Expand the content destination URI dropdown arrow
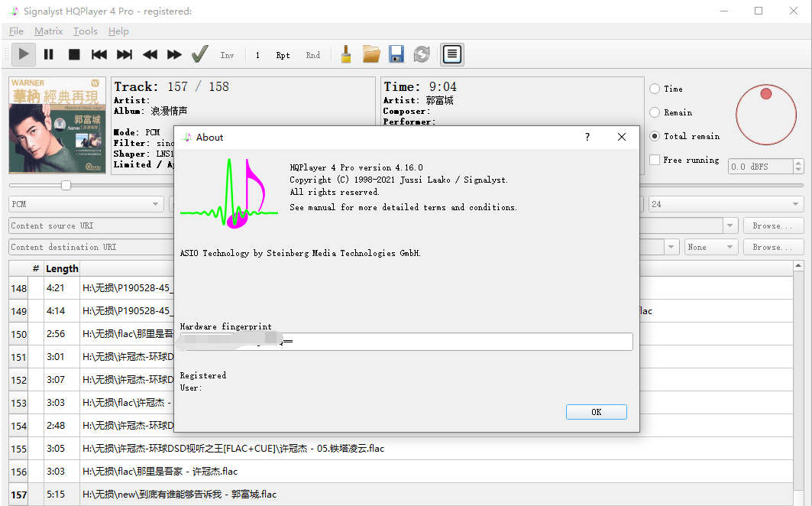The image size is (812, 506). point(671,247)
